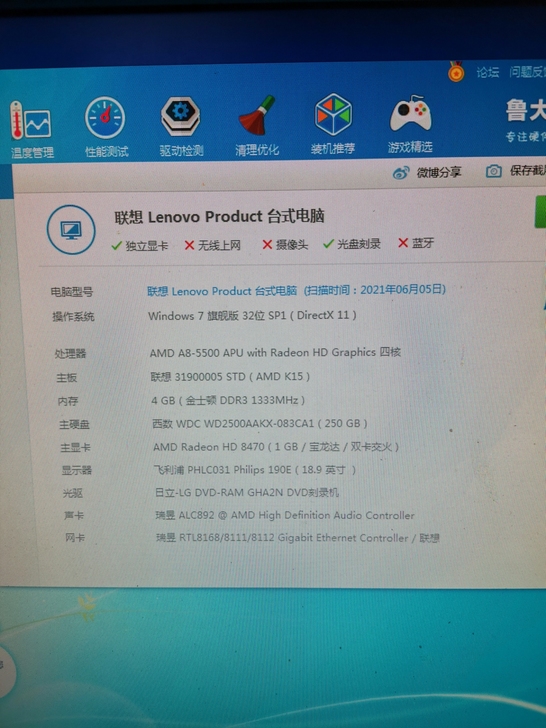This screenshot has height=728, width=546.
Task: Click ALC892 audio controller text
Action: 285,515
